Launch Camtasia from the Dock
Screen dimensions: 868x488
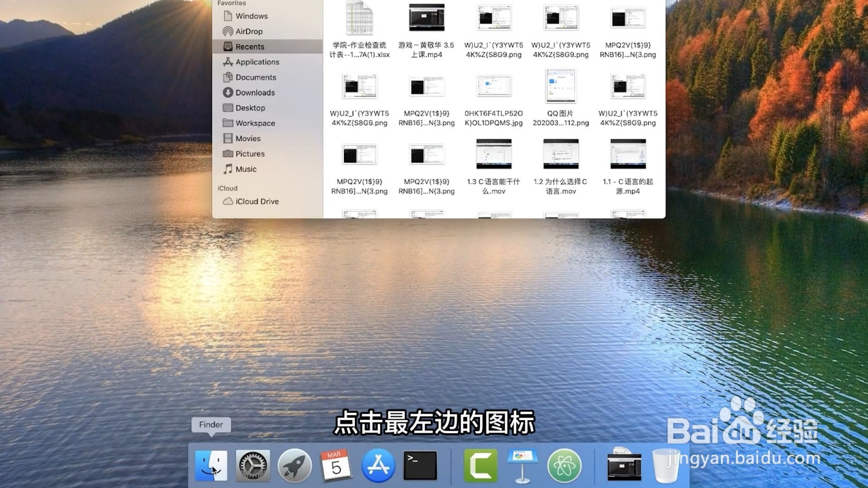click(480, 465)
